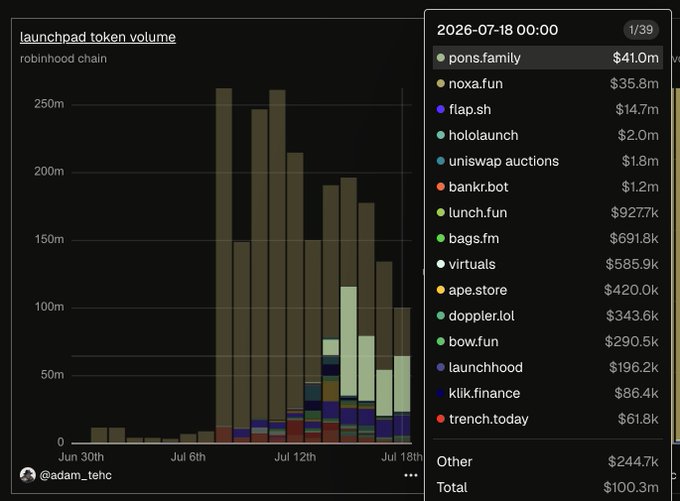Viewport: 680px width, 501px height.
Task: Open the launchpad token volume title link
Action: click(x=98, y=37)
